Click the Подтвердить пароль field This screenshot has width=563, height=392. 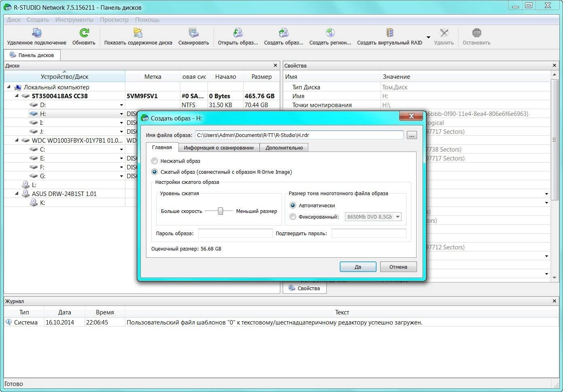point(369,233)
